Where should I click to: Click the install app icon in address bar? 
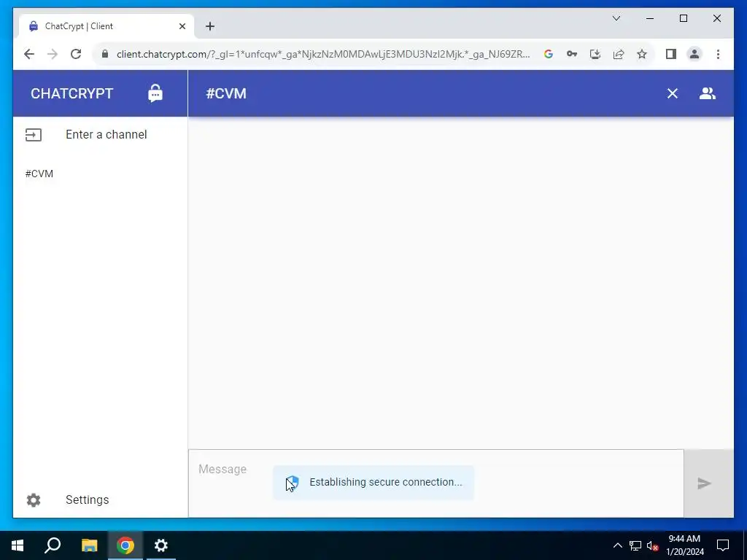click(x=595, y=54)
